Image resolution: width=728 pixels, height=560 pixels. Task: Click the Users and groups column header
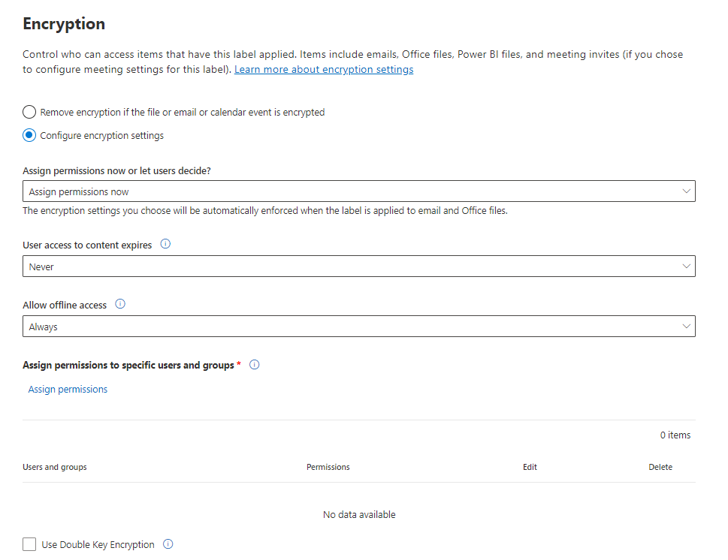point(55,467)
